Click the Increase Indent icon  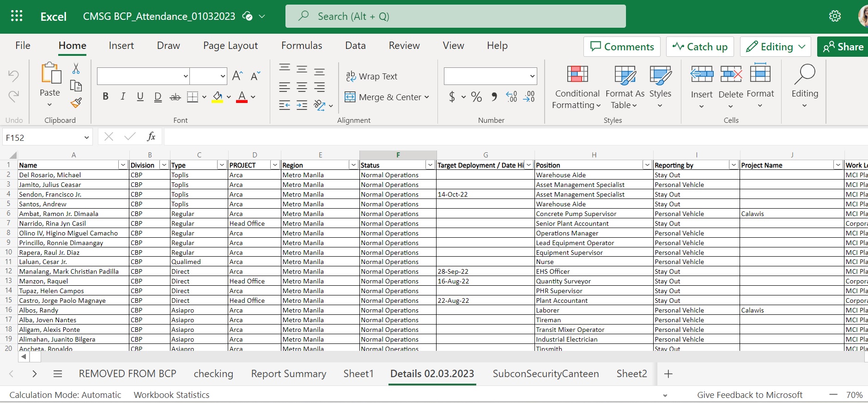(x=302, y=105)
